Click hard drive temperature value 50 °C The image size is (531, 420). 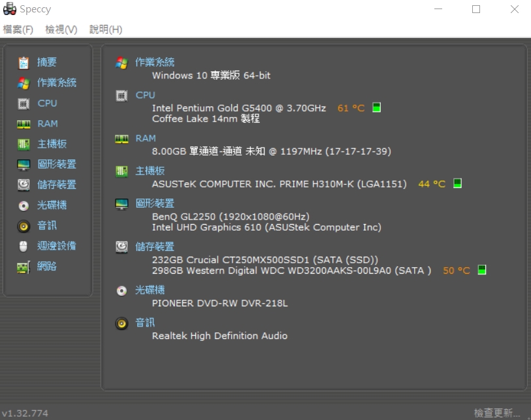(457, 270)
